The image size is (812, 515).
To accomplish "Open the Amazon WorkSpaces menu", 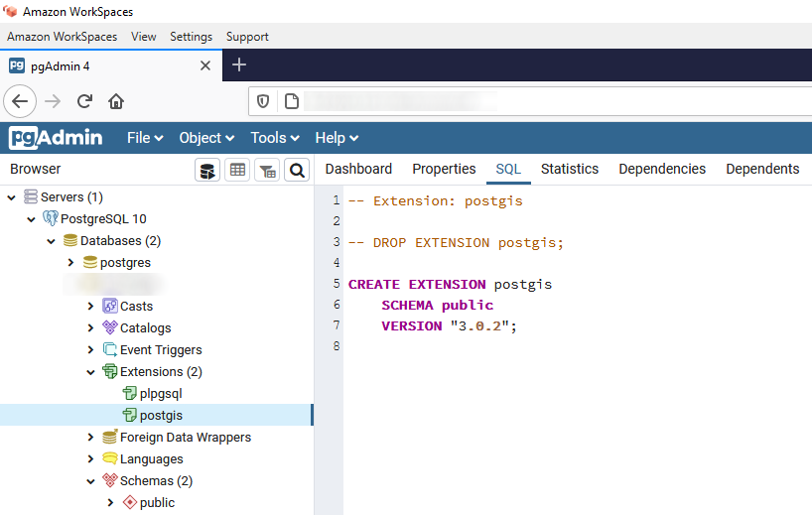I will (x=63, y=37).
